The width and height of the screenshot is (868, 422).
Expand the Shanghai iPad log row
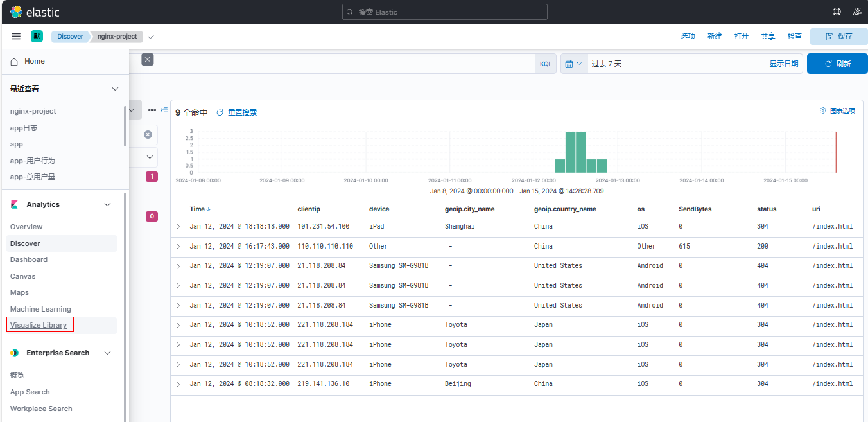coord(178,227)
